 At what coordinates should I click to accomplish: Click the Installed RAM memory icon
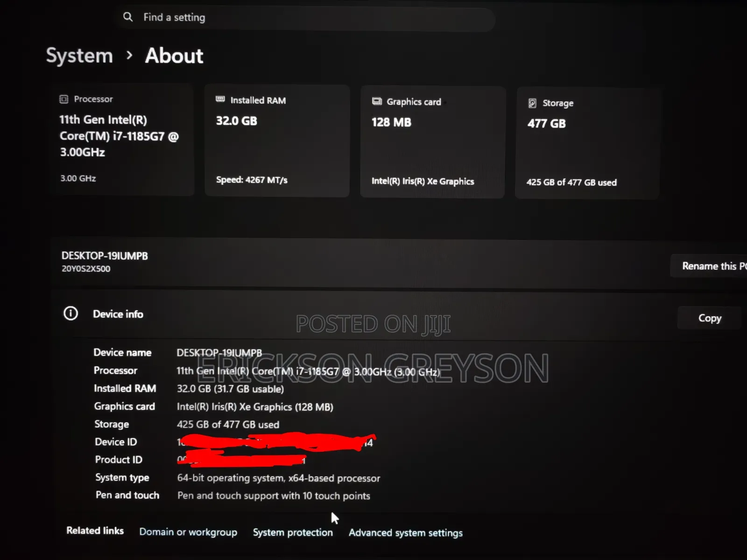220,99
